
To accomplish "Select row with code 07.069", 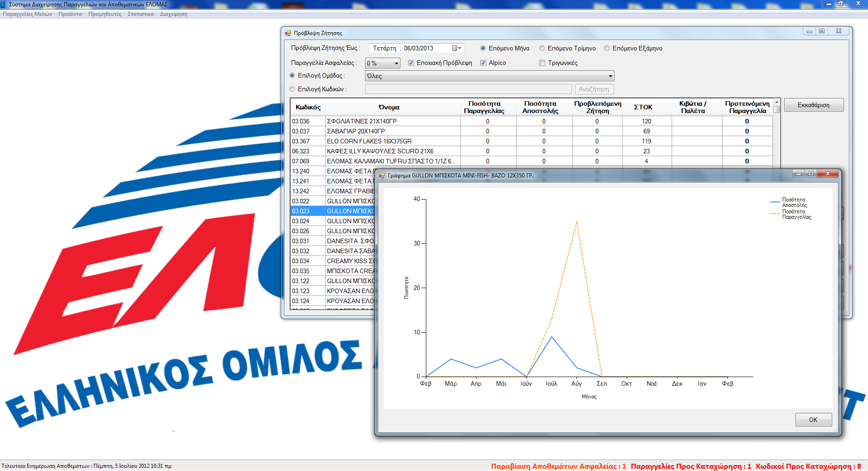I will tap(532, 161).
